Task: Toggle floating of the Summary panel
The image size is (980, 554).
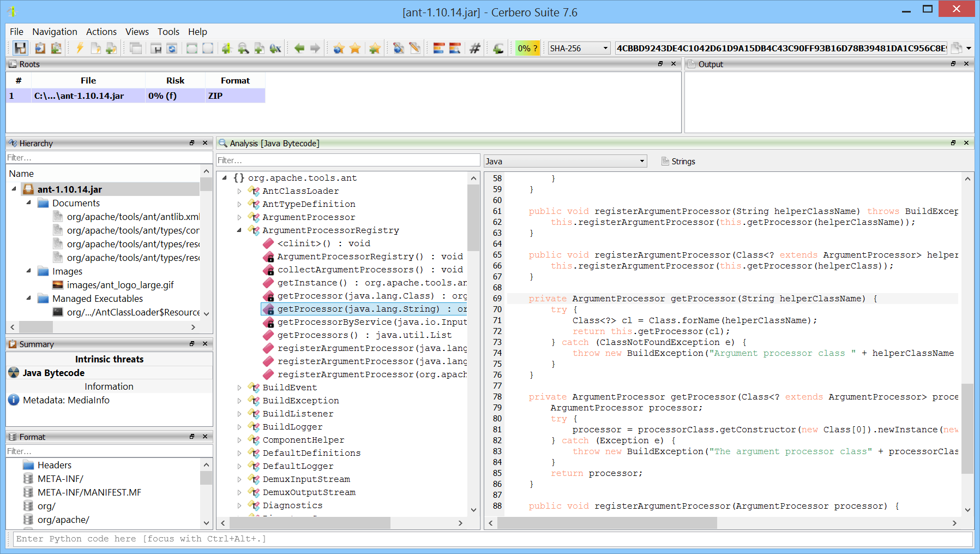Action: pyautogui.click(x=192, y=344)
